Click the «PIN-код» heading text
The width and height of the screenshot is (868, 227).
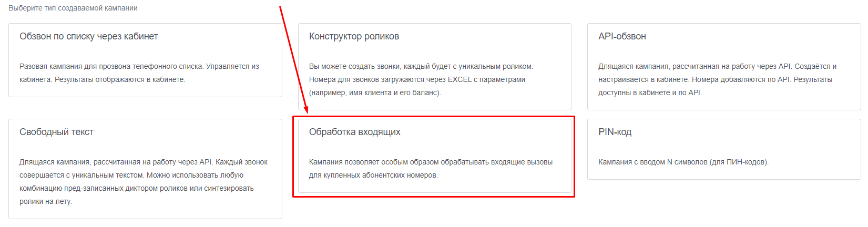click(615, 132)
